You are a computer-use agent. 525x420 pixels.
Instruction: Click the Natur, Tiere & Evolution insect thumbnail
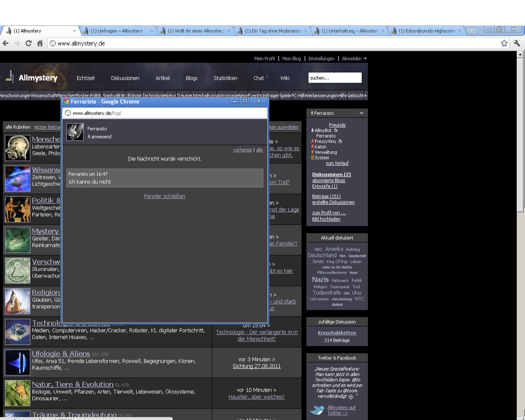[x=17, y=393]
